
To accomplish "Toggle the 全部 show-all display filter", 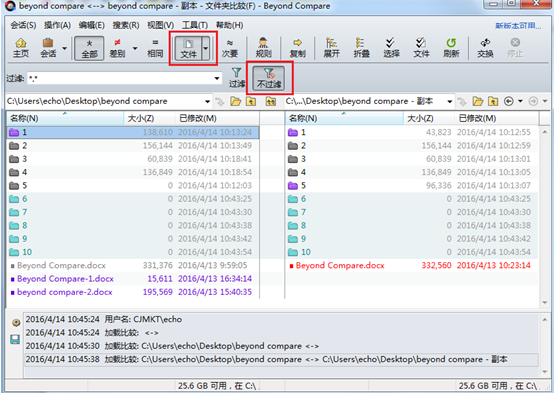I will pos(89,48).
